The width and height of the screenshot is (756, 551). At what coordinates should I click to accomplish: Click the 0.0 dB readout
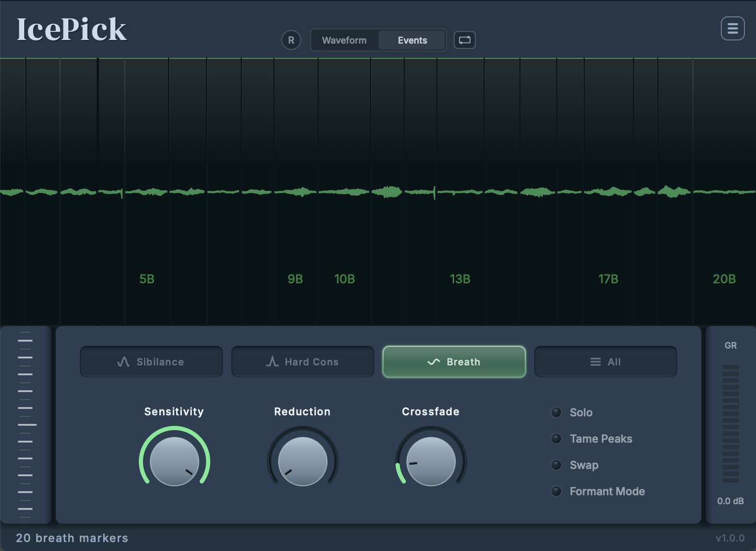[731, 501]
